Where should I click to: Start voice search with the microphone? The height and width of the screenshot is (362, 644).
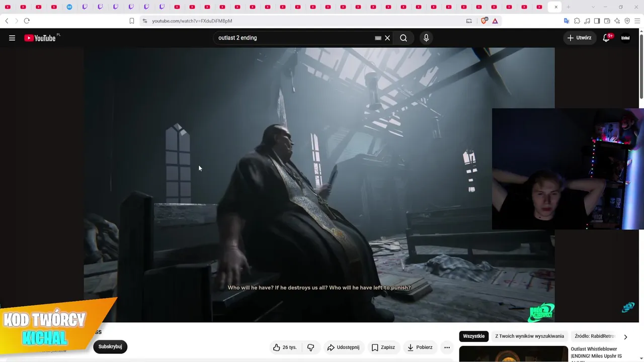426,38
